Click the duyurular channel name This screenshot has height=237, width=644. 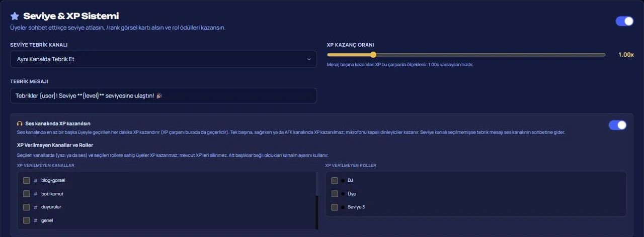[51, 207]
